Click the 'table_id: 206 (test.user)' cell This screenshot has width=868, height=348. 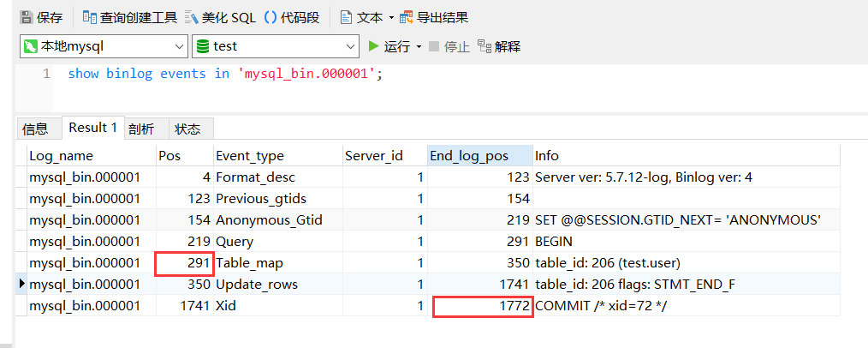point(687,263)
